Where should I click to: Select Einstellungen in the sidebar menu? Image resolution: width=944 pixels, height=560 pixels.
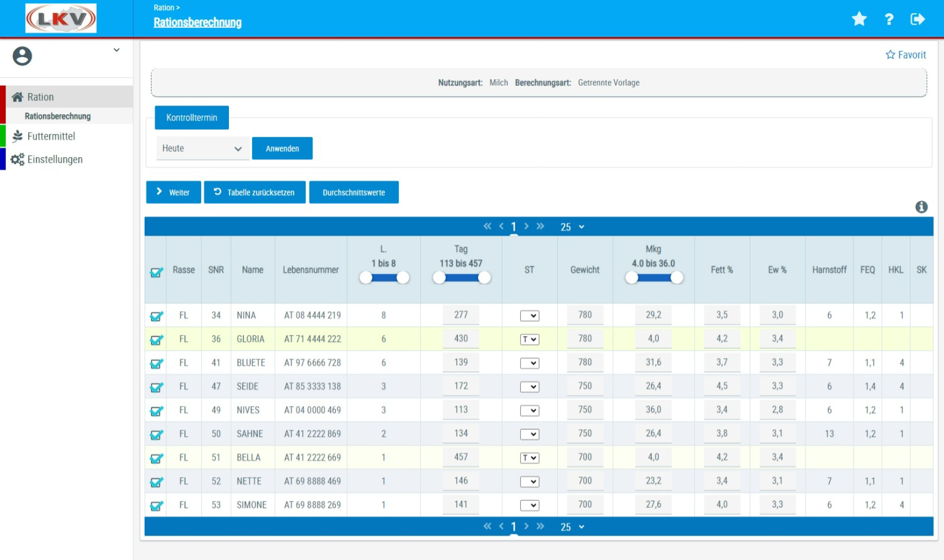(x=55, y=160)
